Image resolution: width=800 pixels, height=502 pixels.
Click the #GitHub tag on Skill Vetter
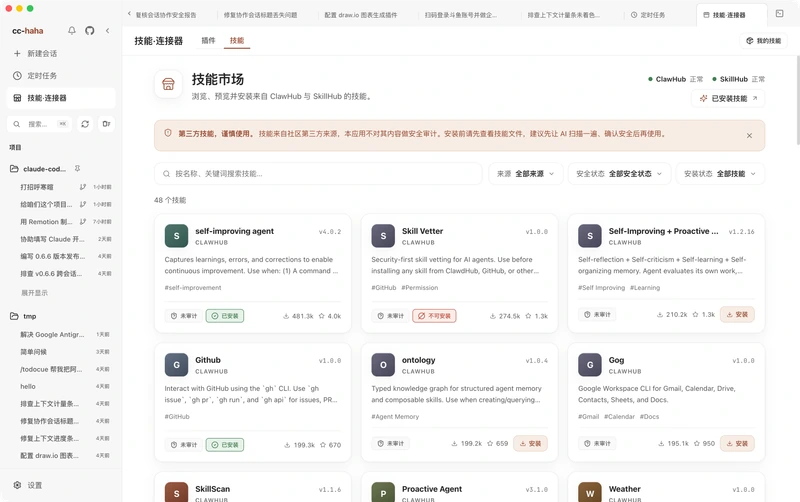[x=384, y=288]
